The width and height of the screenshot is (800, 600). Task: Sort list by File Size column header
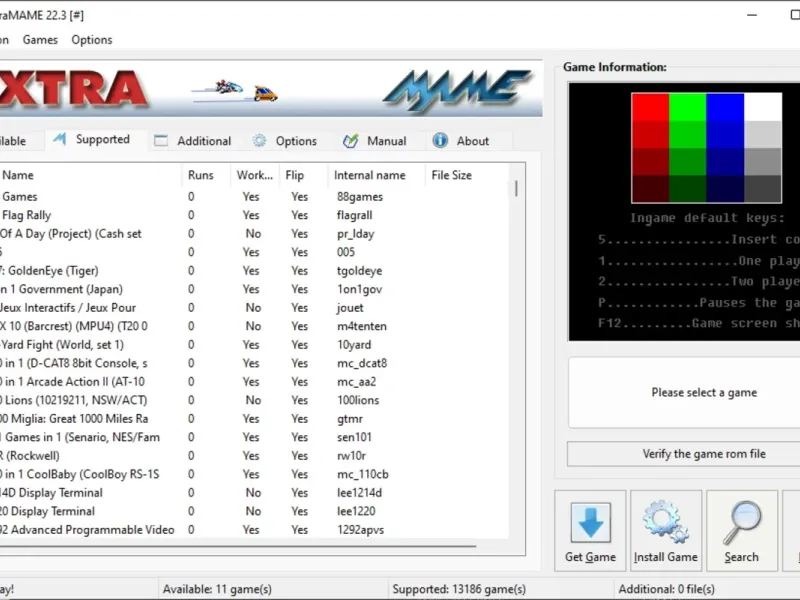tap(466, 175)
